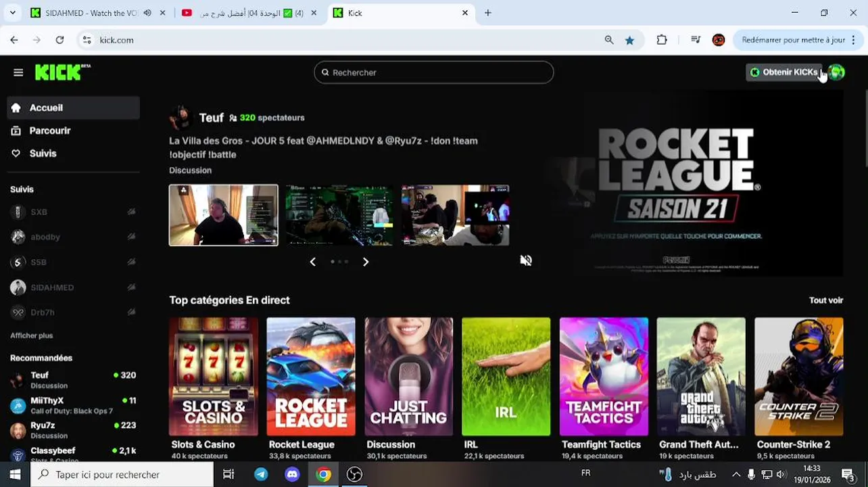This screenshot has width=868, height=487.
Task: Open Chrome extensions puzzle icon
Action: pyautogui.click(x=662, y=40)
